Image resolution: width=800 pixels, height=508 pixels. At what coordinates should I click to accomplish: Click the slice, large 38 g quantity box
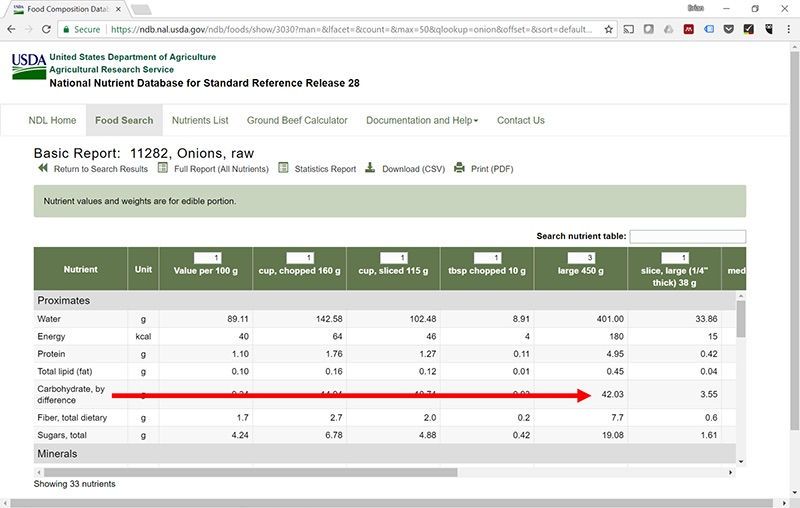675,258
